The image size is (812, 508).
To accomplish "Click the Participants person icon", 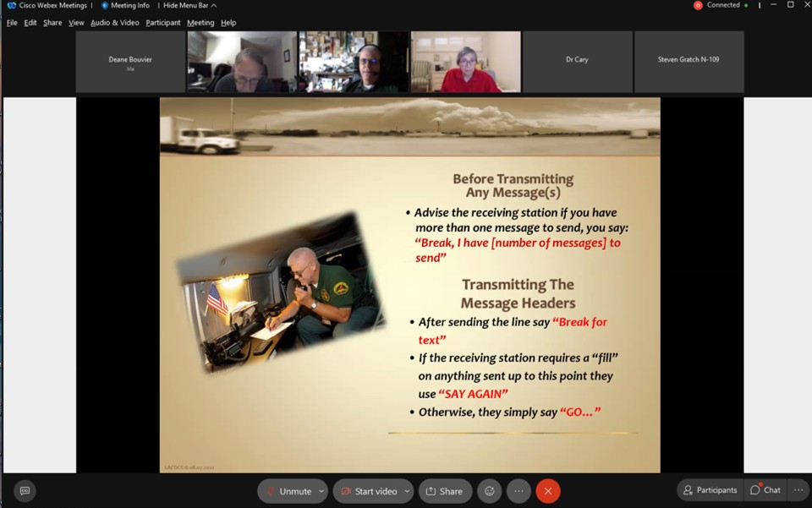I will (688, 490).
